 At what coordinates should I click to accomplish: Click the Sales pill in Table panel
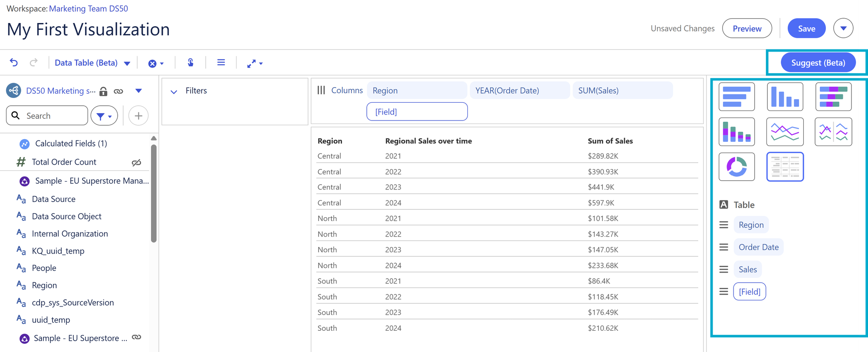tap(747, 269)
